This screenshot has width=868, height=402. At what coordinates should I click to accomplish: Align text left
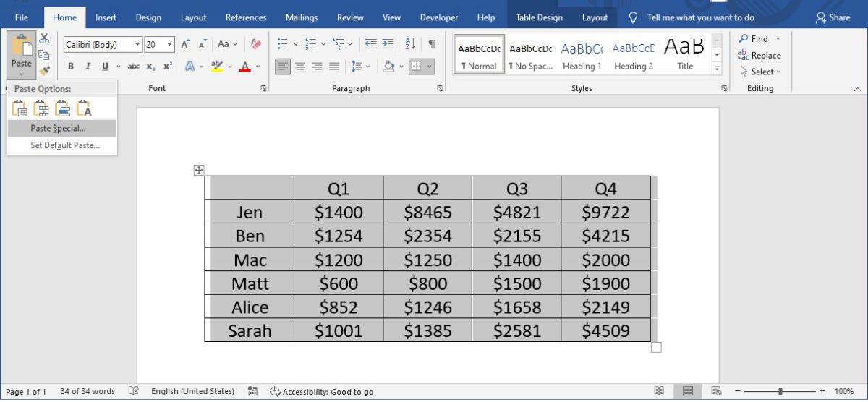[283, 67]
